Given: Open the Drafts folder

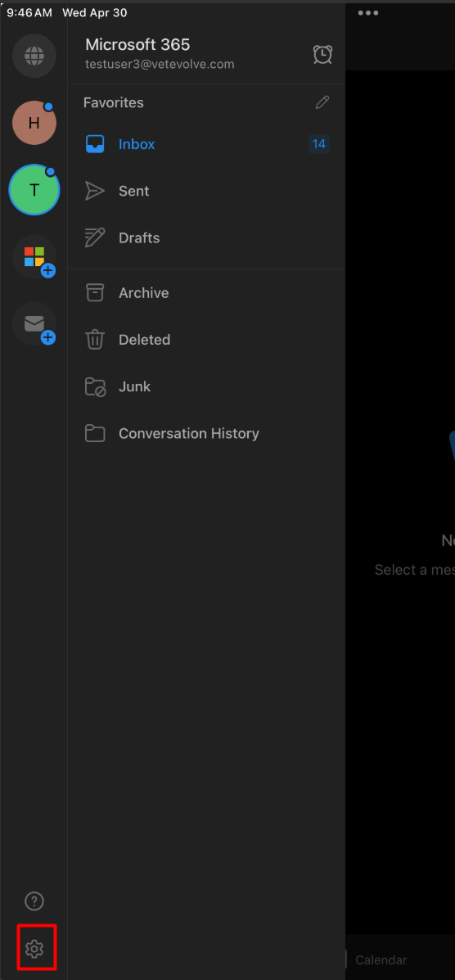Looking at the screenshot, I should pos(206,238).
